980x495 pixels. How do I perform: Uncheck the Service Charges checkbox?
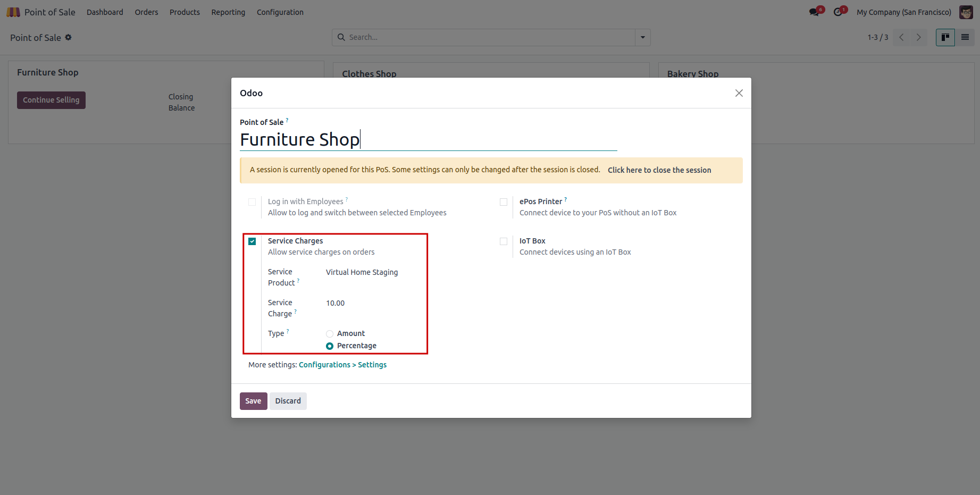252,241
